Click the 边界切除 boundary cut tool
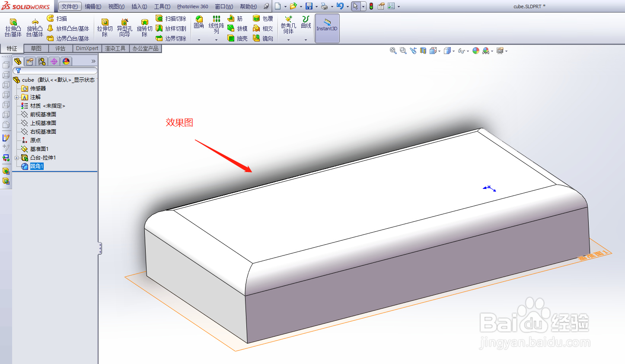Viewport: 625px width, 364px height. [x=171, y=38]
